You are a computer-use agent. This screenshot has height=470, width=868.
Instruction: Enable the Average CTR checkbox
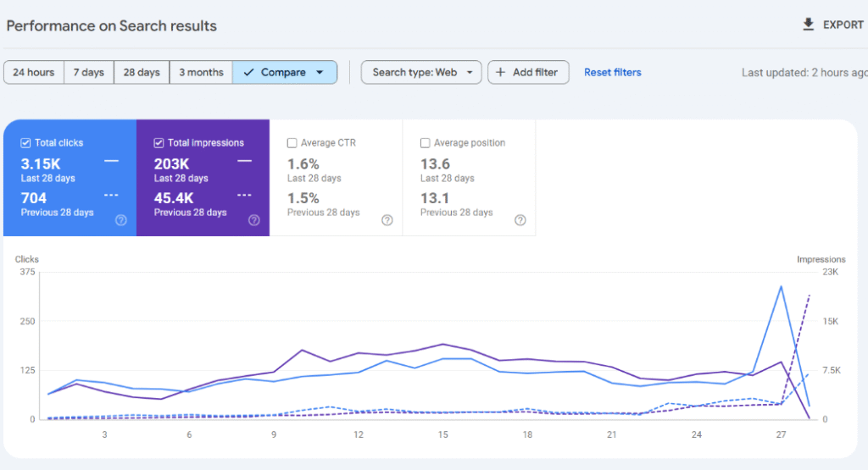coord(292,143)
